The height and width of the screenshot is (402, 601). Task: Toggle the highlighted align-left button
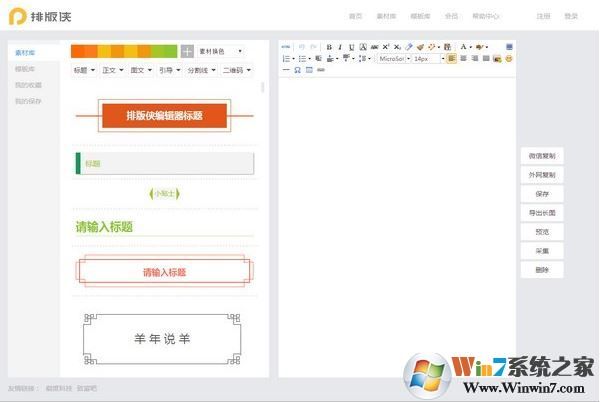[x=452, y=59]
